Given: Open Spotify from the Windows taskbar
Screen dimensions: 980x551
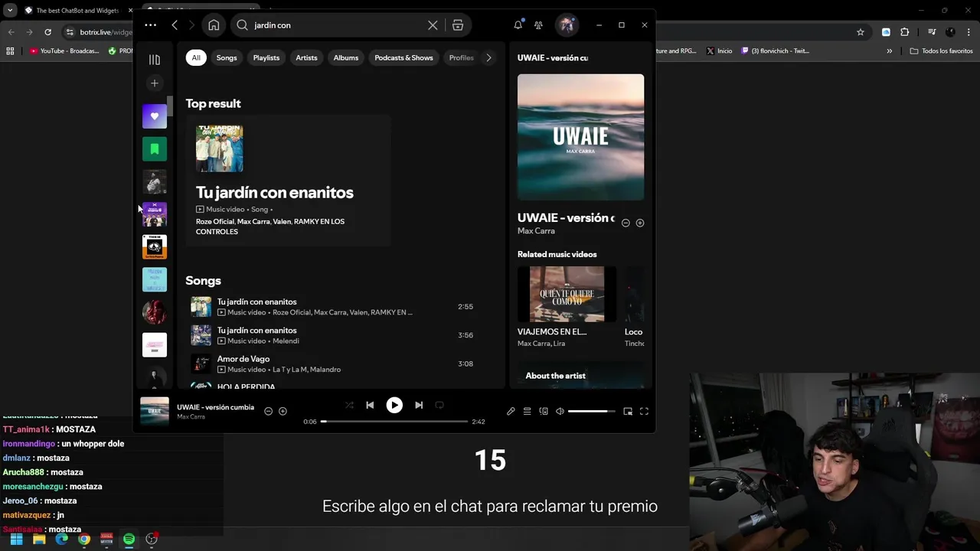Looking at the screenshot, I should pyautogui.click(x=129, y=540).
